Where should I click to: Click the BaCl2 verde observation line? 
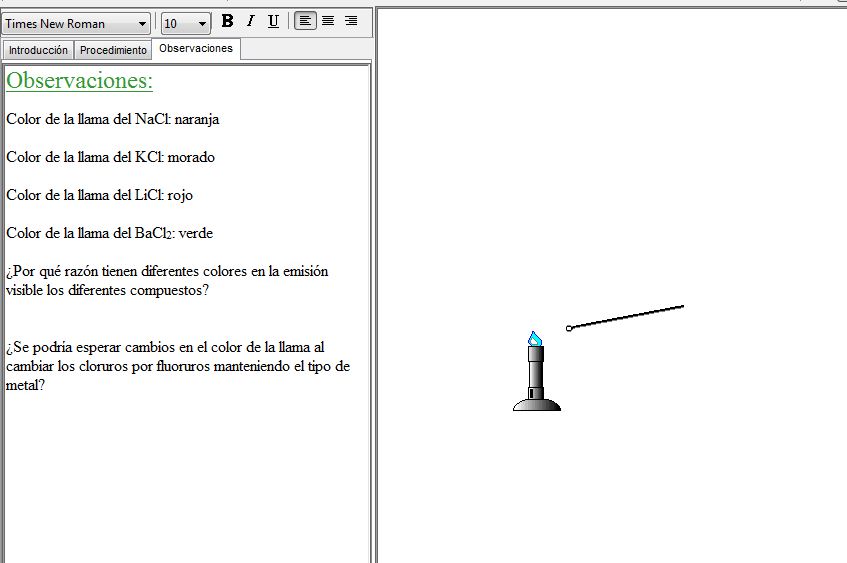tap(110, 233)
